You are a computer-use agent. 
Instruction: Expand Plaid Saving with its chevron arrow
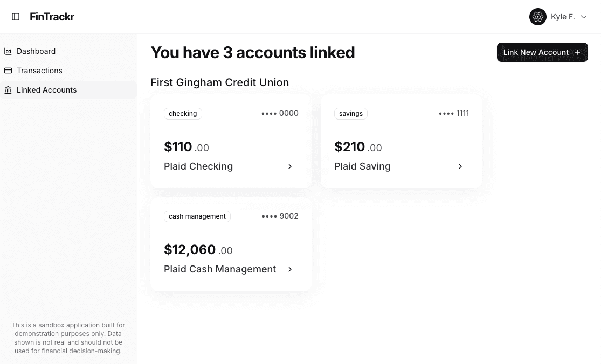point(460,166)
